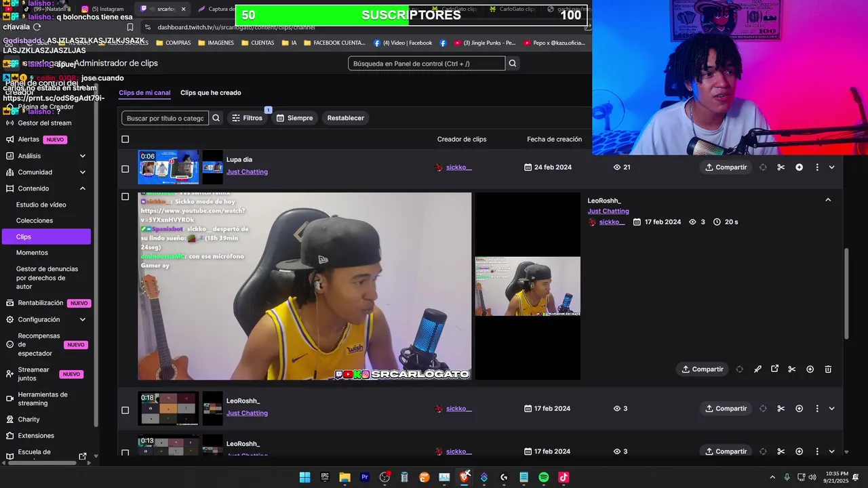Click the browser bookmark icon left of the address bar
868x488 pixels.
[x=130, y=27]
